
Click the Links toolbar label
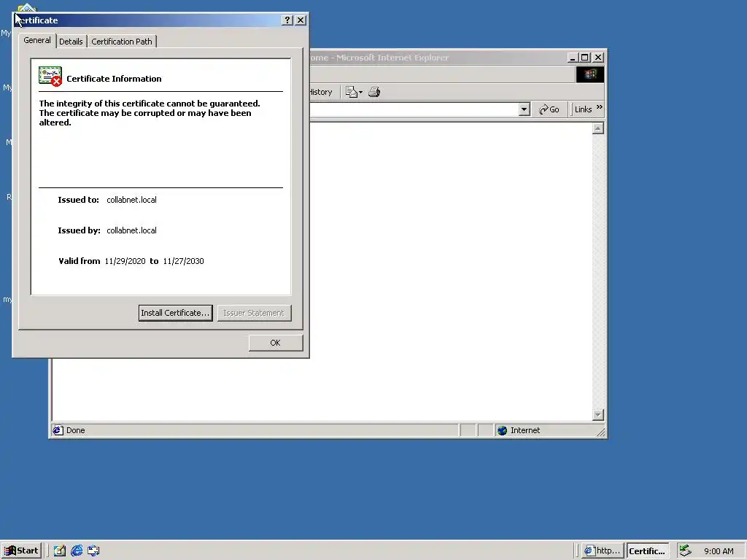(583, 109)
